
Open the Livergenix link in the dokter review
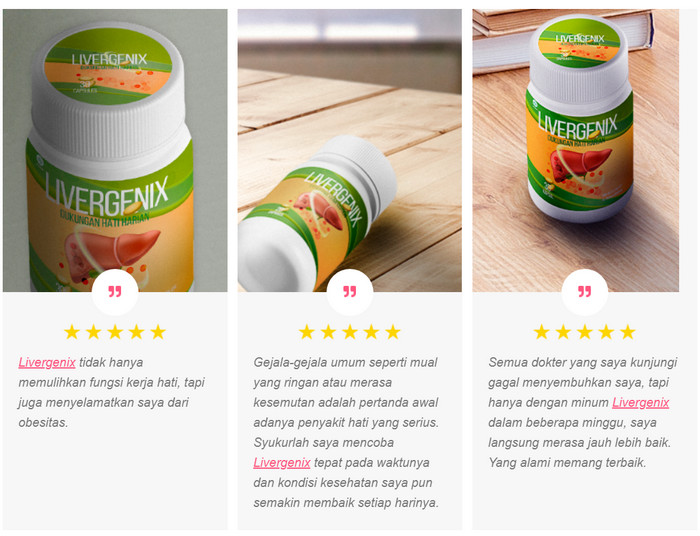point(641,403)
